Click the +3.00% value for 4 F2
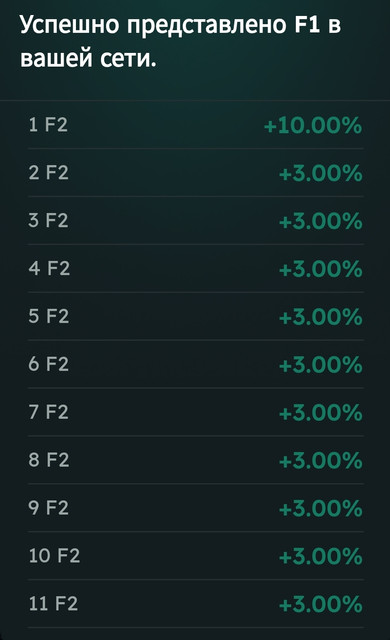The width and height of the screenshot is (390, 640). point(321,269)
